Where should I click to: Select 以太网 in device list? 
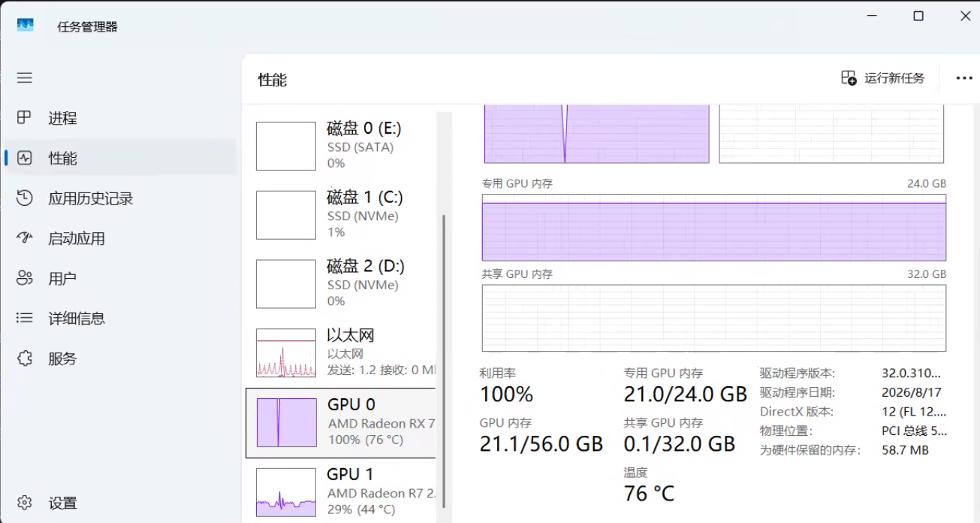pos(341,352)
